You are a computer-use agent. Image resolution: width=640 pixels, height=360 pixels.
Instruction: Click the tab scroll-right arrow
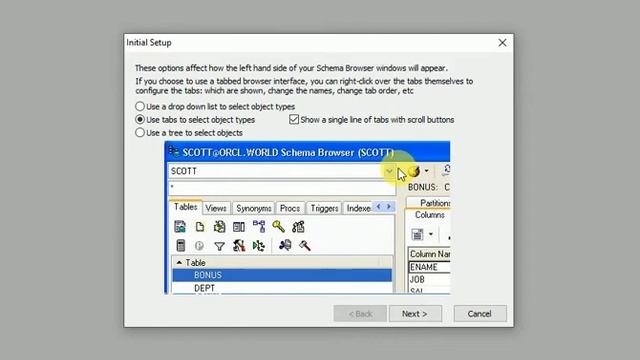pyautogui.click(x=389, y=207)
